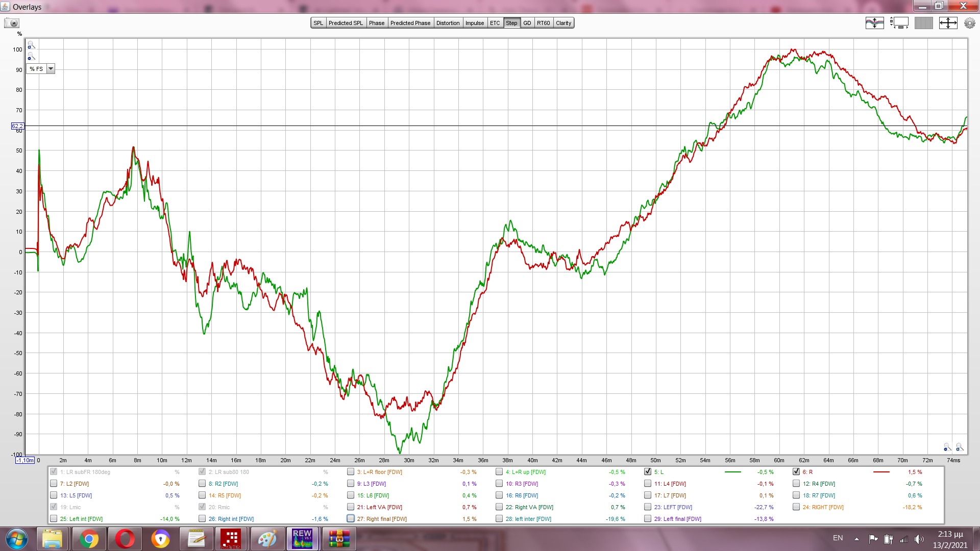980x551 pixels.
Task: Open the red dotted-grid app on taskbar
Action: pos(231,539)
